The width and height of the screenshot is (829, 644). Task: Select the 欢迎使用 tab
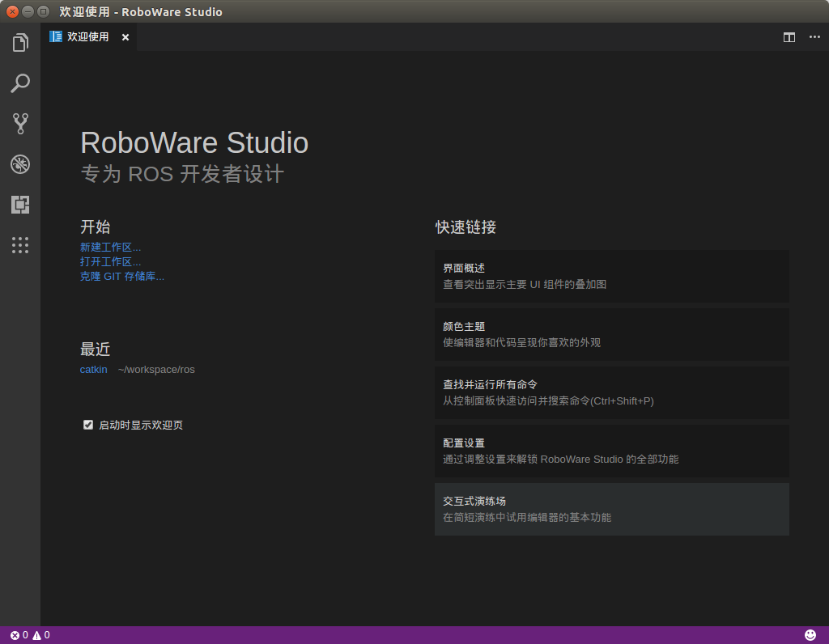click(x=87, y=37)
